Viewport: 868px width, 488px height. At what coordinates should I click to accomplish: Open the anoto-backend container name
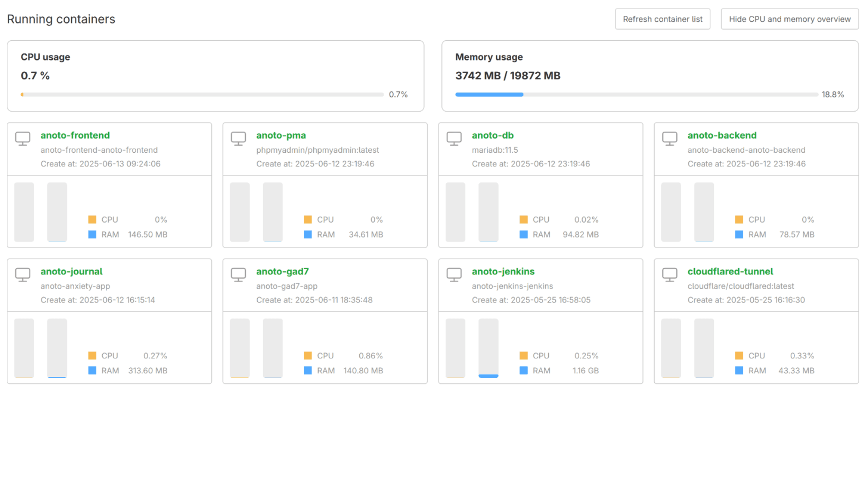tap(722, 135)
